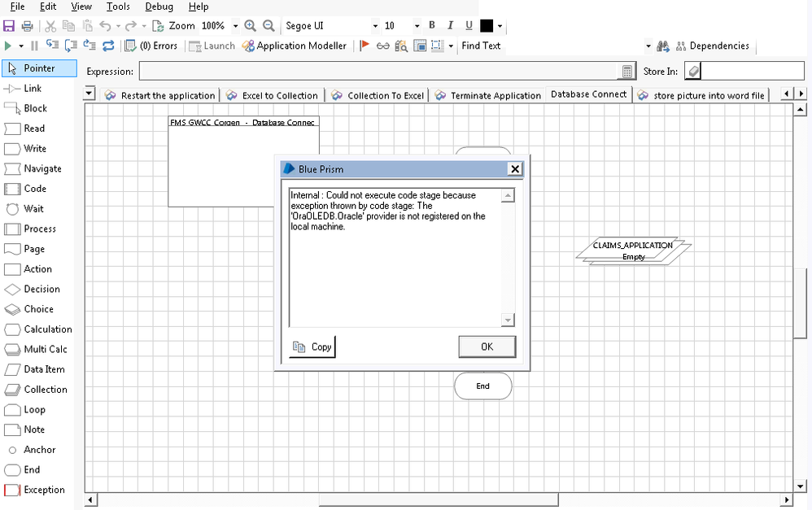Click the Zoom out magnifier icon
The image size is (812, 510).
(x=268, y=26)
